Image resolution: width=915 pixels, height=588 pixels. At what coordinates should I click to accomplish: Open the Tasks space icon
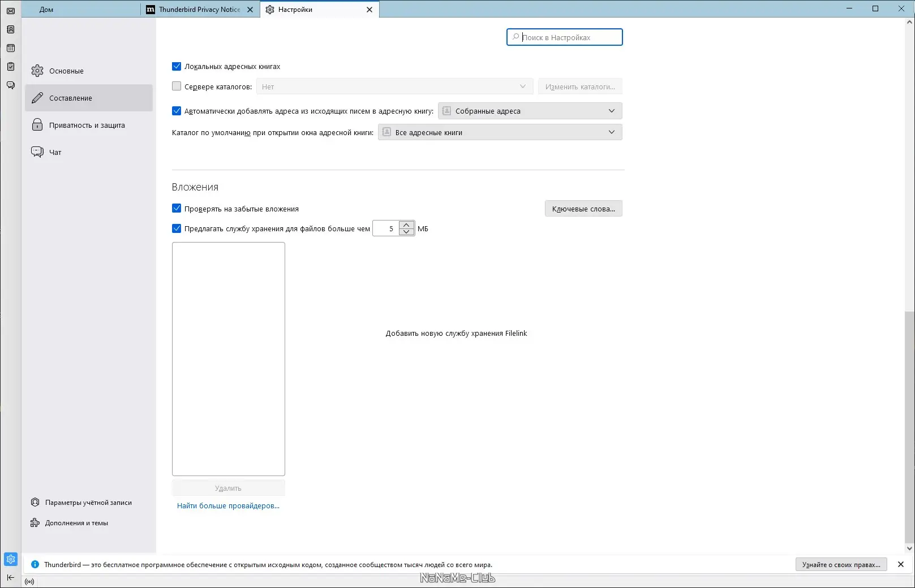pos(11,67)
